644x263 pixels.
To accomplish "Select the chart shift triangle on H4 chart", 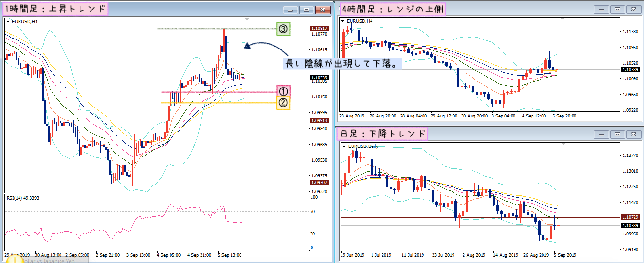I will (564, 19).
